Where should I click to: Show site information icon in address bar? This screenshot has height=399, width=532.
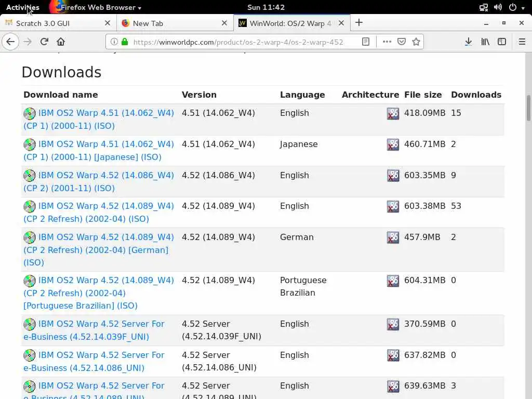coord(114,42)
